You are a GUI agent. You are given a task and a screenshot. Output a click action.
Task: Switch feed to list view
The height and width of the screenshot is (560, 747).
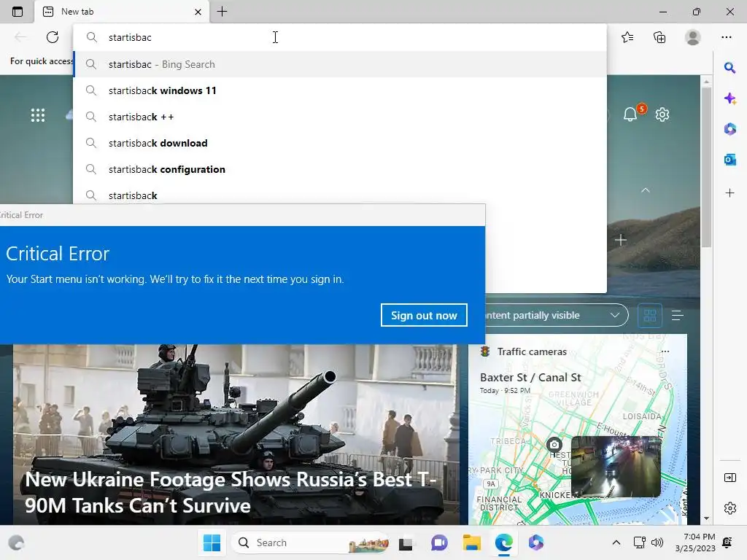pyautogui.click(x=678, y=315)
